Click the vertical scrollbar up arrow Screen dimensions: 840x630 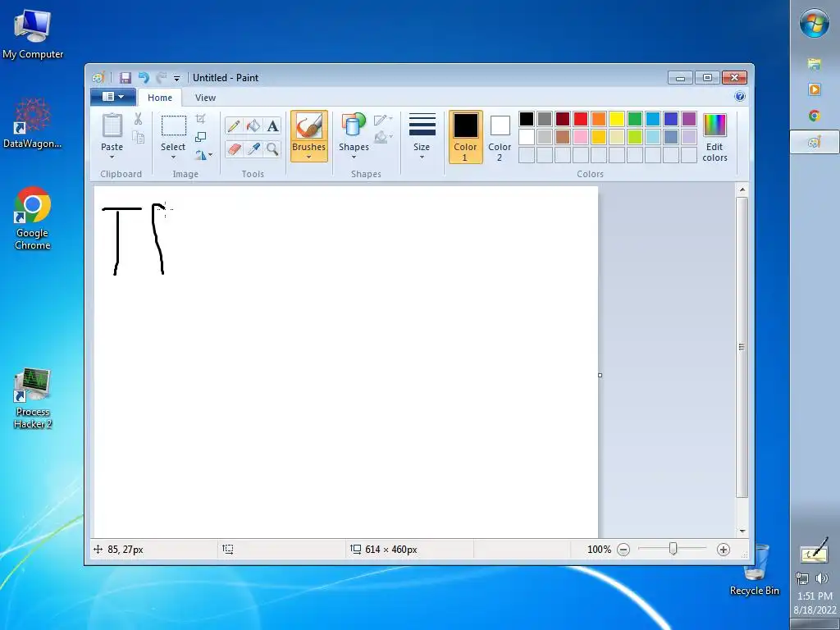[742, 189]
